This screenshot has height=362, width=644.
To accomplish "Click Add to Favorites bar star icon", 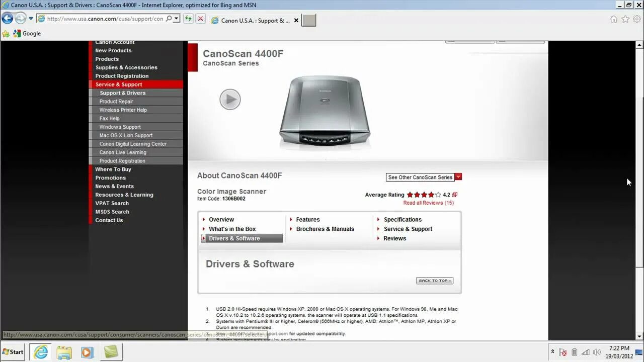I will click(6, 34).
